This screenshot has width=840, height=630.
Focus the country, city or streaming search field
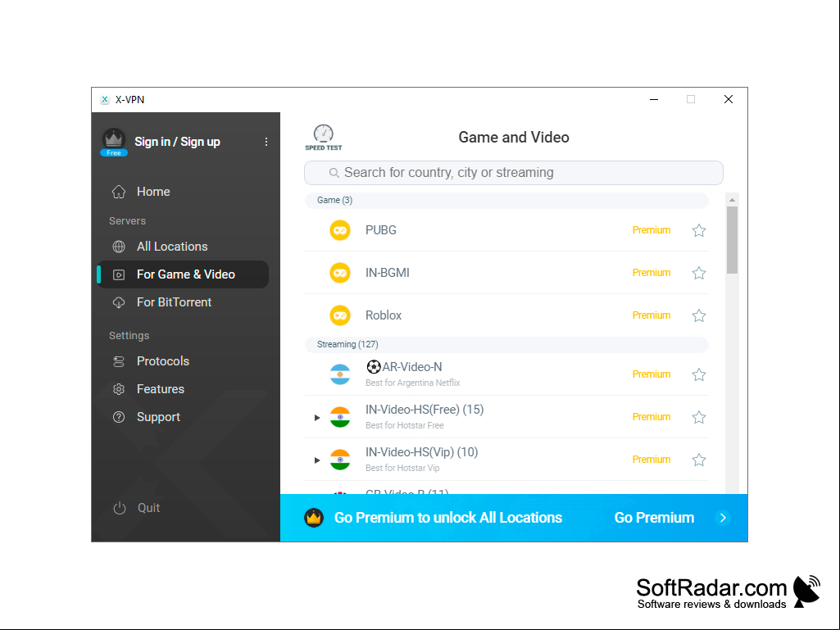(x=514, y=173)
